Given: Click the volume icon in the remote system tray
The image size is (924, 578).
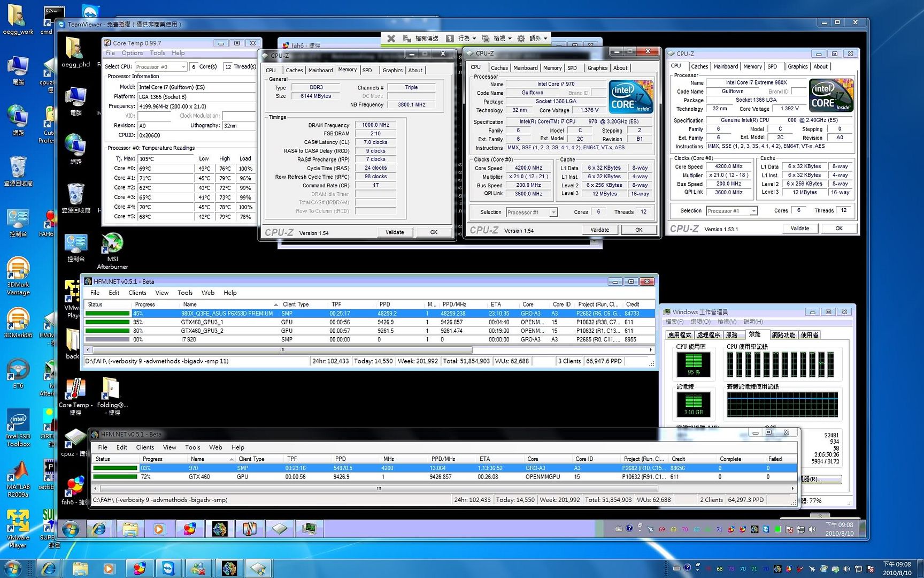Looking at the screenshot, I should pyautogui.click(x=812, y=529).
